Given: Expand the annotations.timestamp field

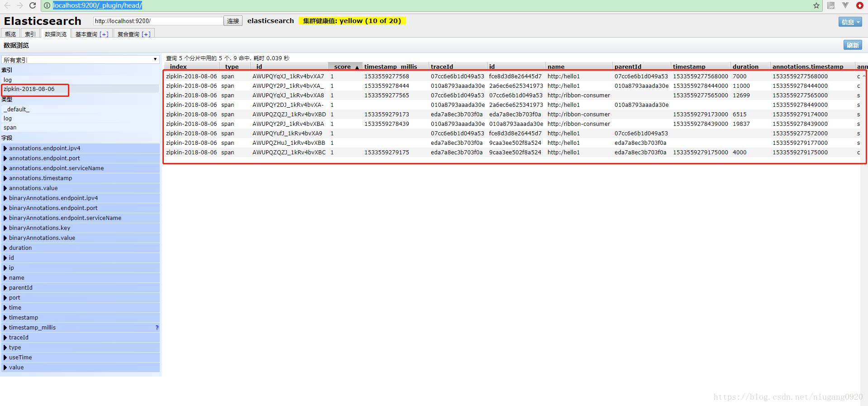Looking at the screenshot, I should 81,178.
